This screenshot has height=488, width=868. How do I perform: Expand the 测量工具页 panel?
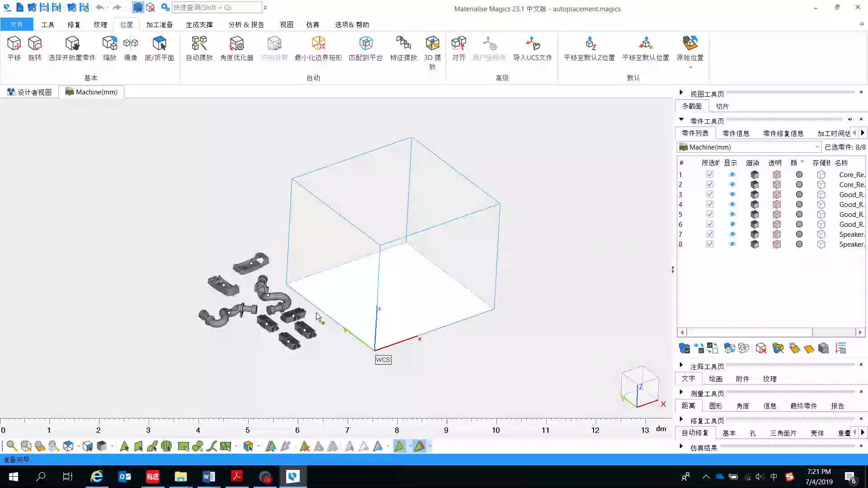[681, 392]
